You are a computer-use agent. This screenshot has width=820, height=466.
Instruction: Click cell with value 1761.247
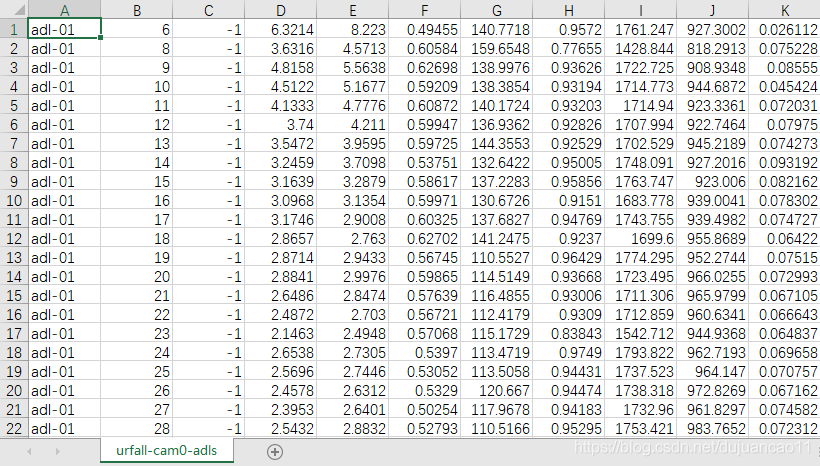(x=640, y=29)
